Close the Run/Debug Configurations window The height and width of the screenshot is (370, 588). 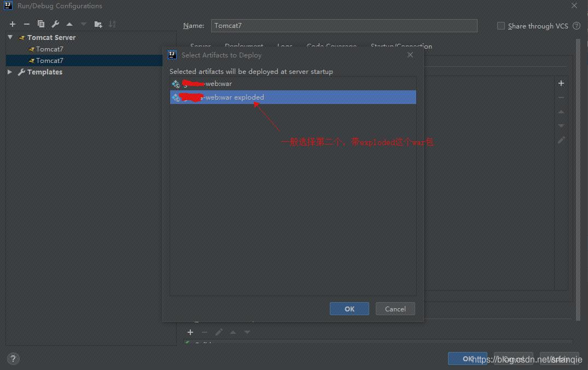tap(574, 5)
